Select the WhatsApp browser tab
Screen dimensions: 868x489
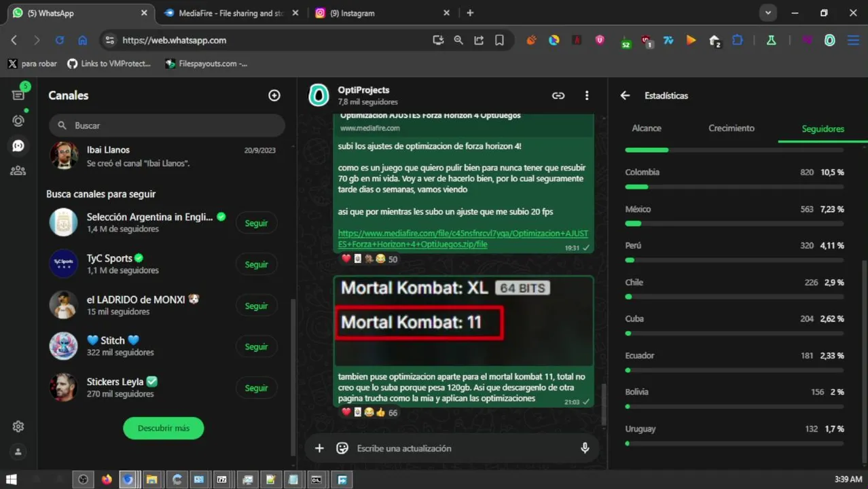point(79,13)
